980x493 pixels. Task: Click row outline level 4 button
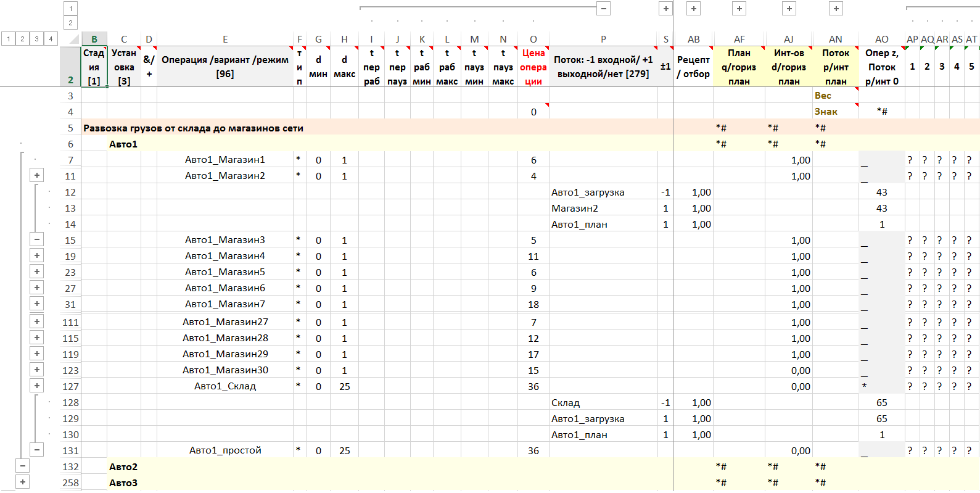point(51,39)
